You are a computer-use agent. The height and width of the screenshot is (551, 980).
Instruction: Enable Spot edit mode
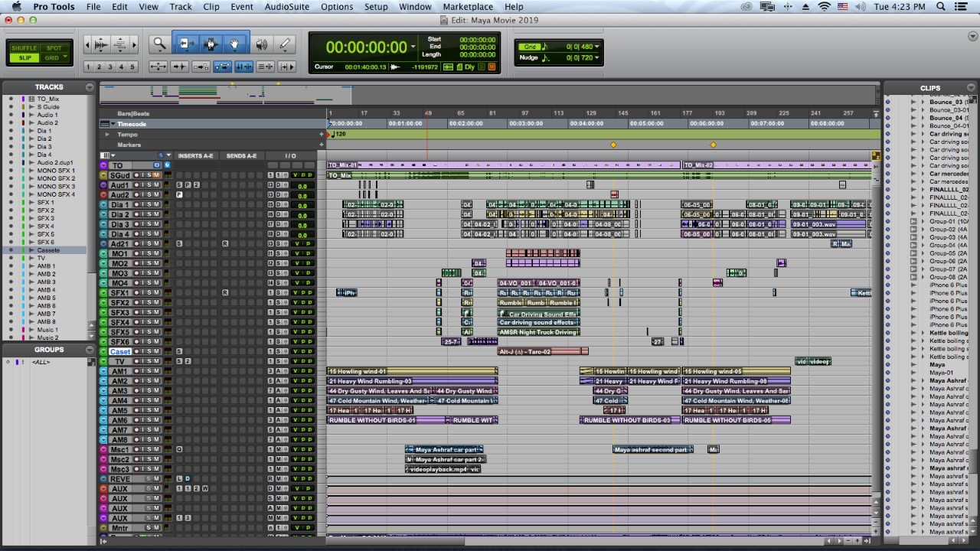[x=54, y=48]
